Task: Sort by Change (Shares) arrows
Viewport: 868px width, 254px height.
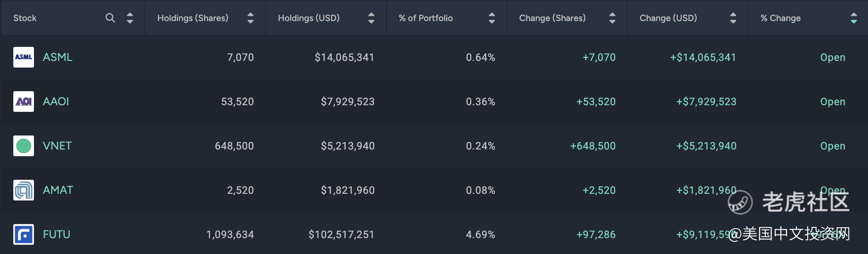Action: [x=612, y=18]
